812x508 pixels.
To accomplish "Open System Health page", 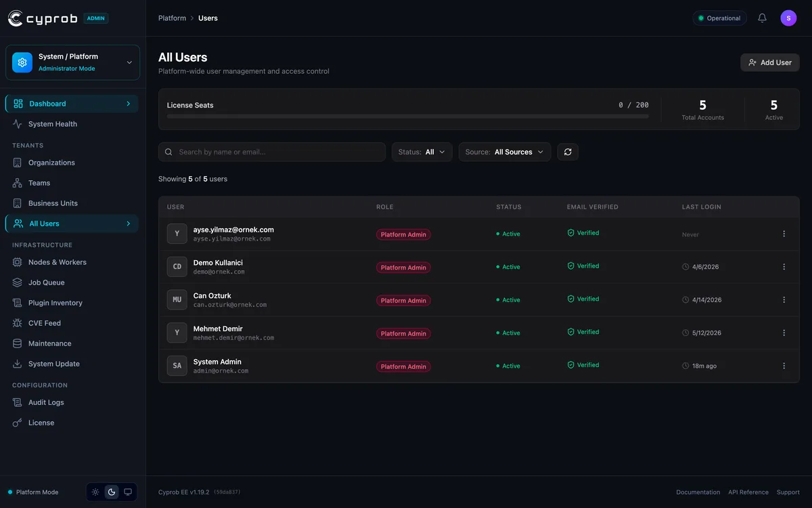I will click(72, 124).
